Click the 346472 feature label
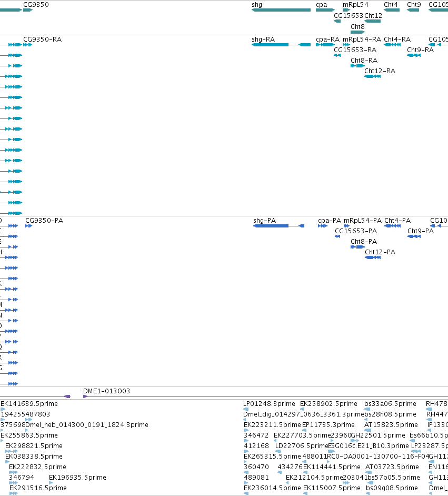Screen dimensions: 448x496 (256, 435)
